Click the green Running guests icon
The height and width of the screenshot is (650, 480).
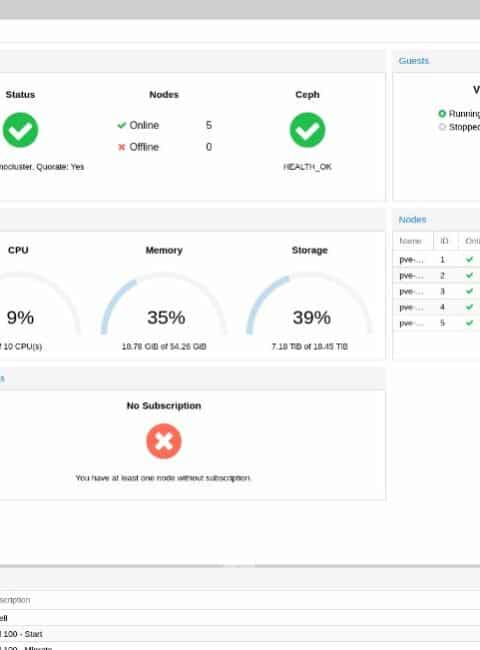tap(442, 113)
